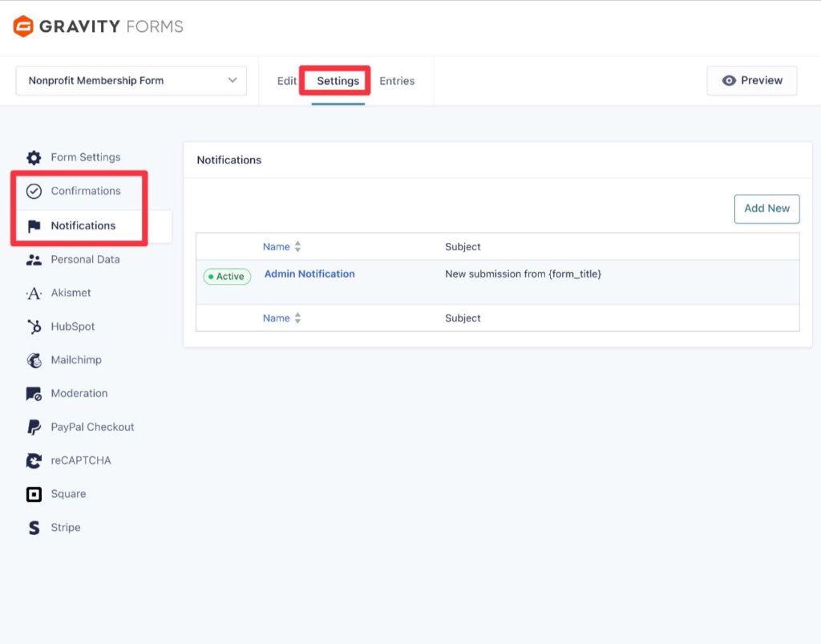The image size is (821, 644).
Task: Open the Admin Notification link
Action: pyautogui.click(x=309, y=273)
